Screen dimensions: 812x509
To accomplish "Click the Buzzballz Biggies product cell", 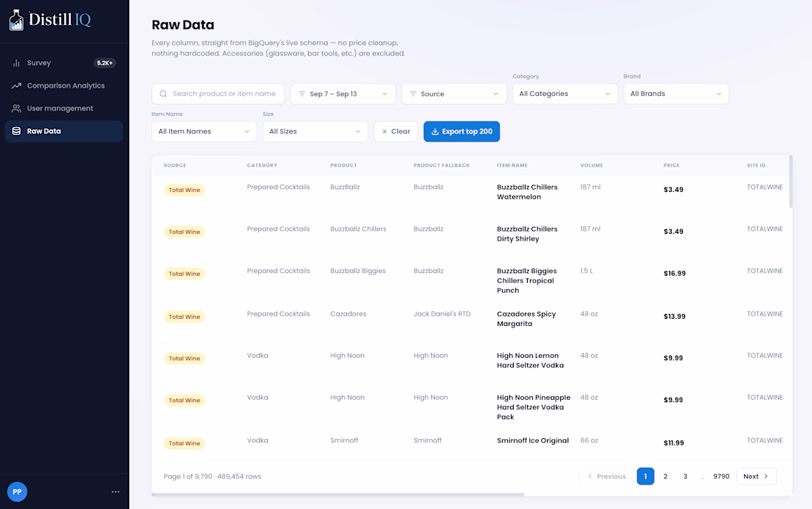I will coord(358,271).
